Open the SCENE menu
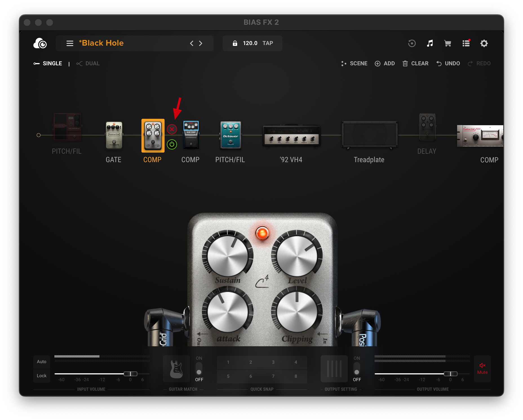The width and height of the screenshot is (523, 420). coord(354,64)
